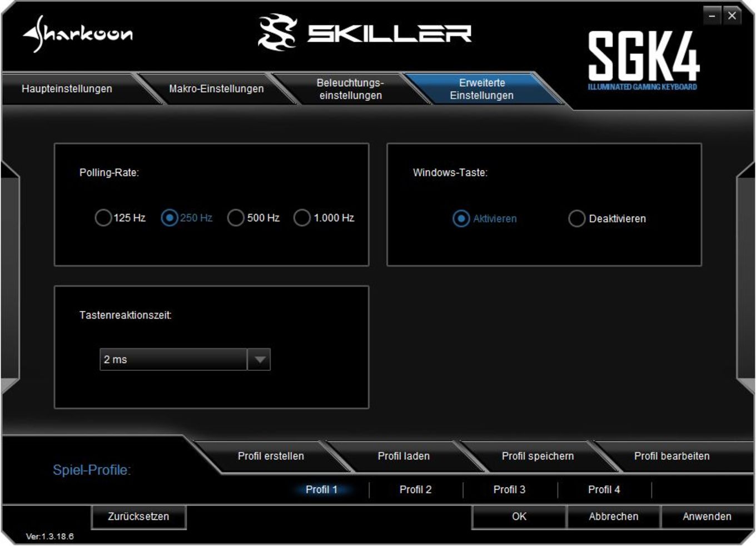Click the Sharkoon logo

pos(78,33)
